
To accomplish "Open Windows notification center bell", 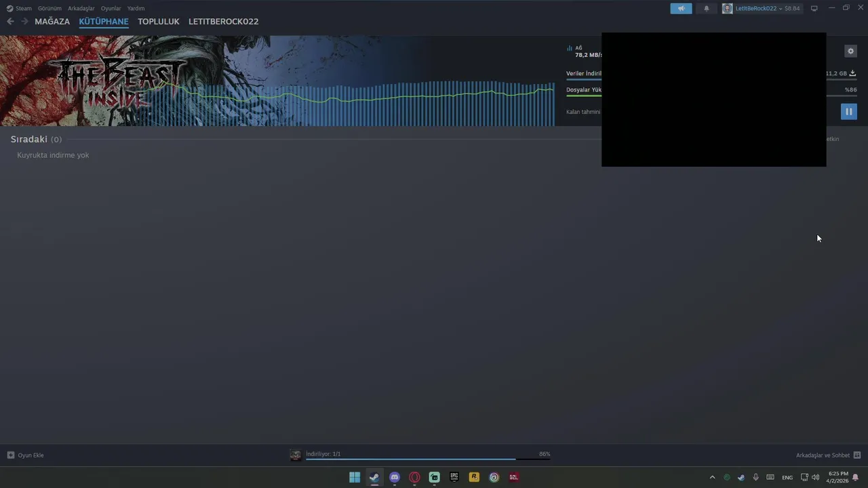I will point(856,477).
